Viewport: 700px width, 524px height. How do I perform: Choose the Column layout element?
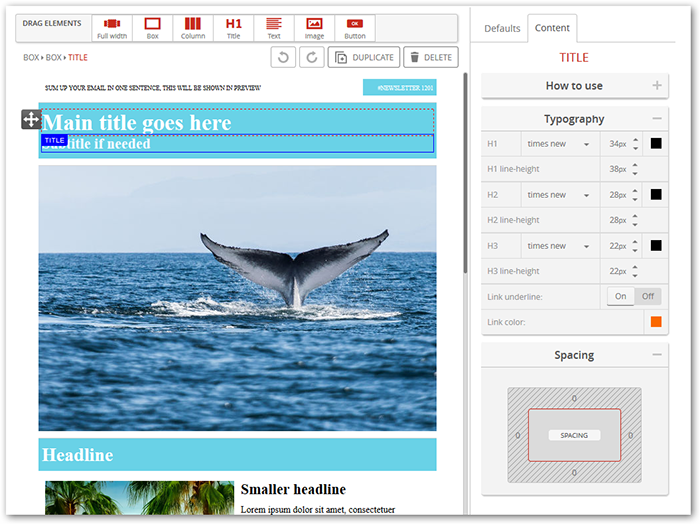pos(193,28)
